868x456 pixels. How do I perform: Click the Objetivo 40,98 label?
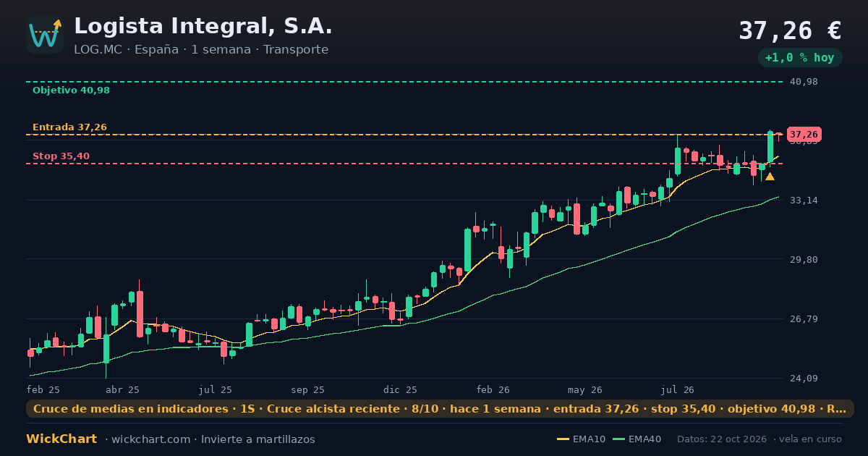coord(71,90)
